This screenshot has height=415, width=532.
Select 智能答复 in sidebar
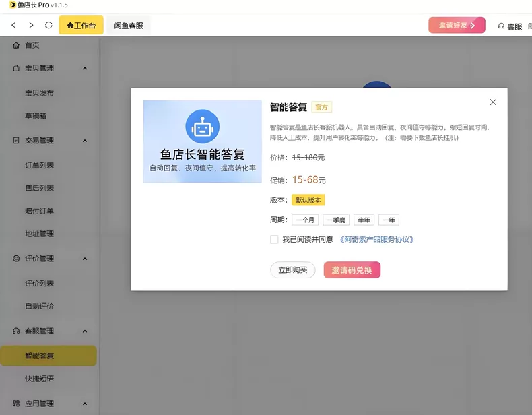[x=48, y=356]
